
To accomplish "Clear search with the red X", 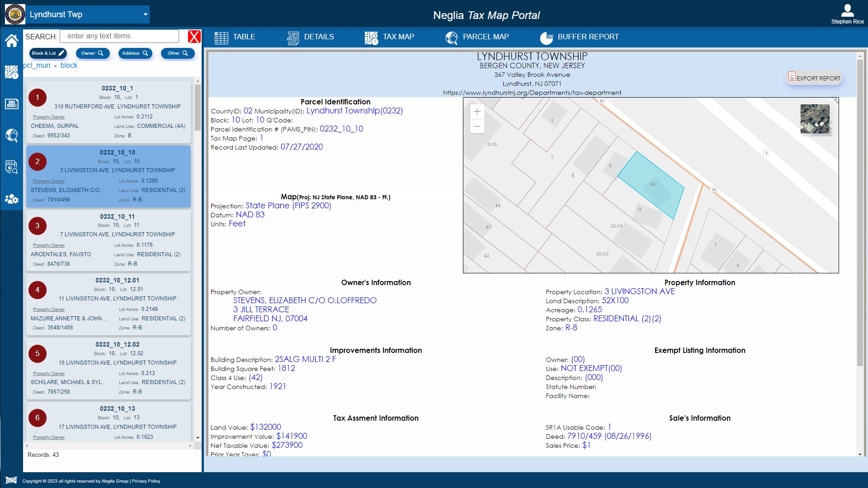I will pyautogui.click(x=194, y=37).
